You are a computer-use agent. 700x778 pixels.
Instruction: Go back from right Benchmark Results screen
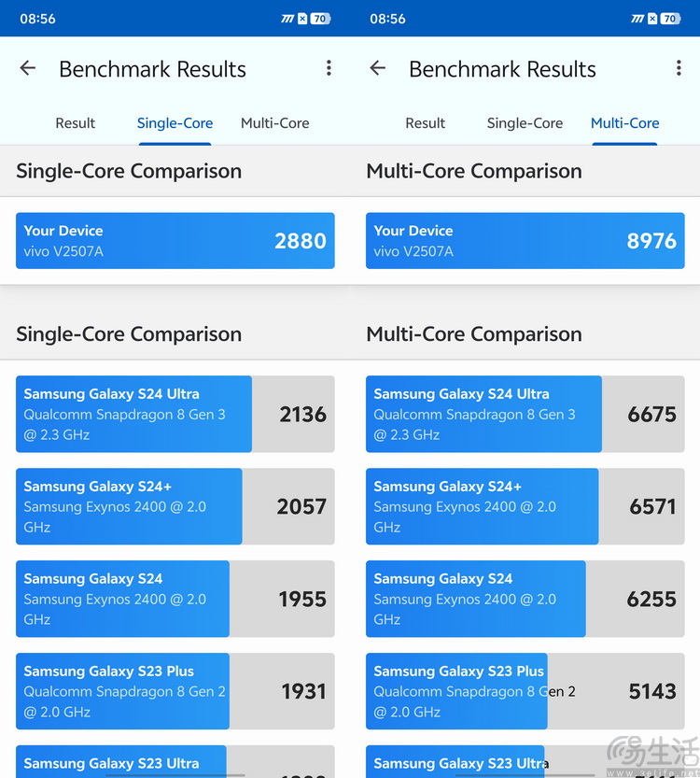coord(378,68)
